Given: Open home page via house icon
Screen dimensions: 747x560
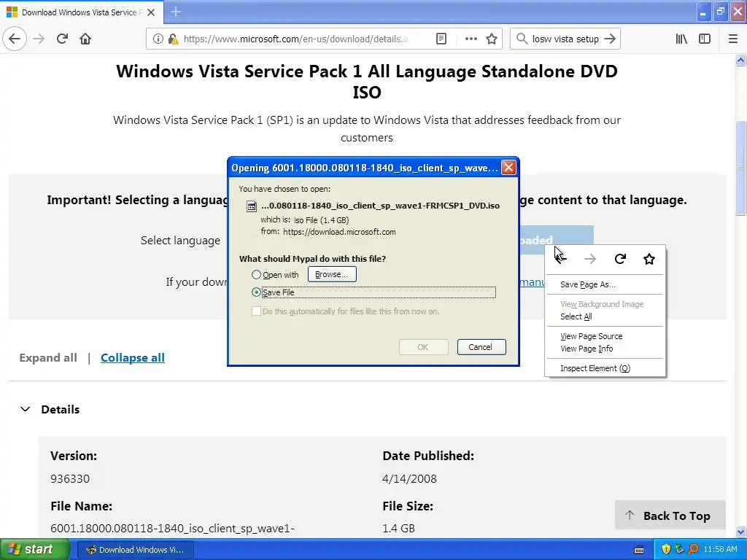Looking at the screenshot, I should [85, 39].
